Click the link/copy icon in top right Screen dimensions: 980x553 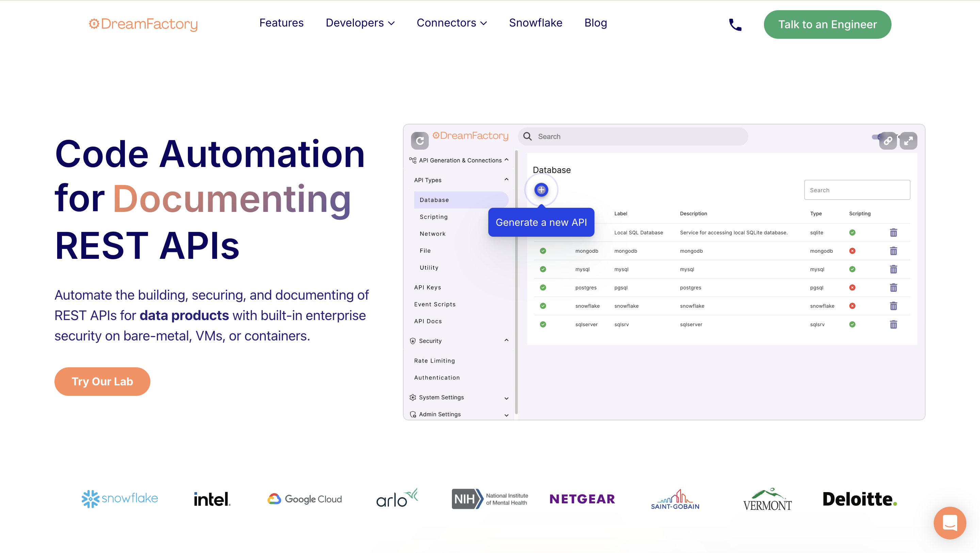(x=887, y=140)
